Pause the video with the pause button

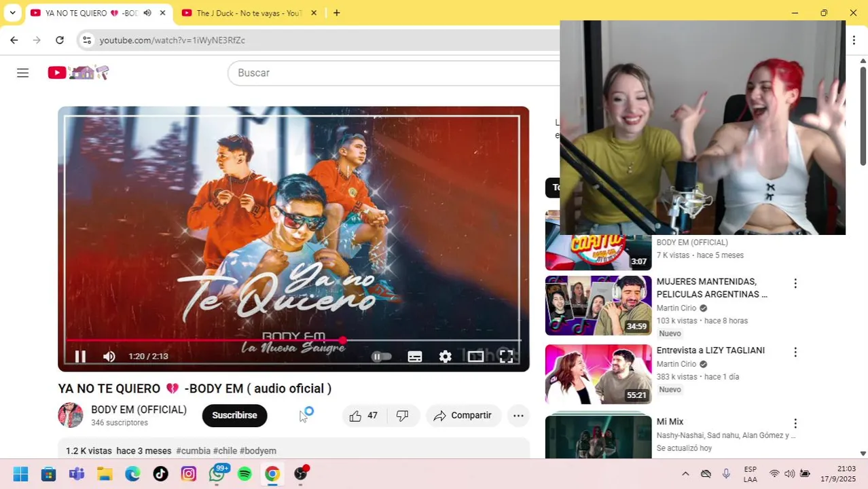pos(80,357)
